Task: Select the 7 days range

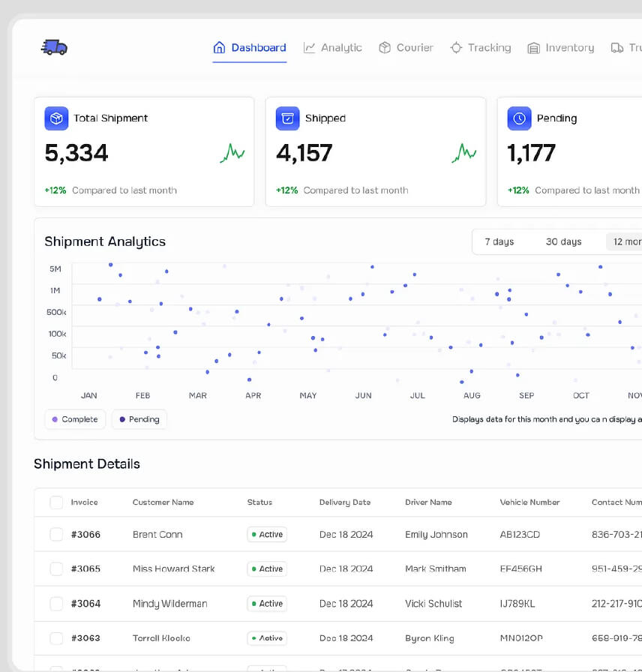Action: [499, 241]
